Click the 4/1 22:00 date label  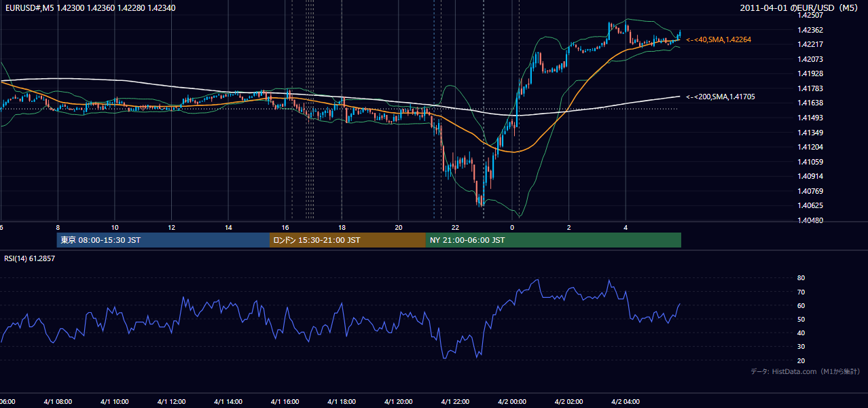click(x=456, y=402)
